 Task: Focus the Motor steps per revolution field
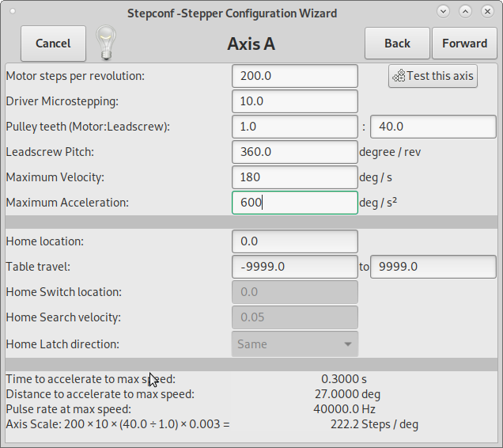click(x=295, y=76)
